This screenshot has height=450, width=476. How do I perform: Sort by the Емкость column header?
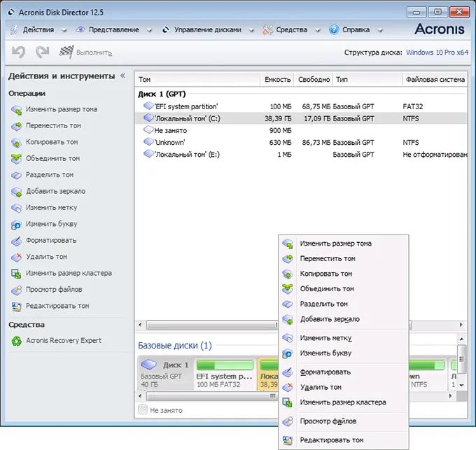pos(277,80)
